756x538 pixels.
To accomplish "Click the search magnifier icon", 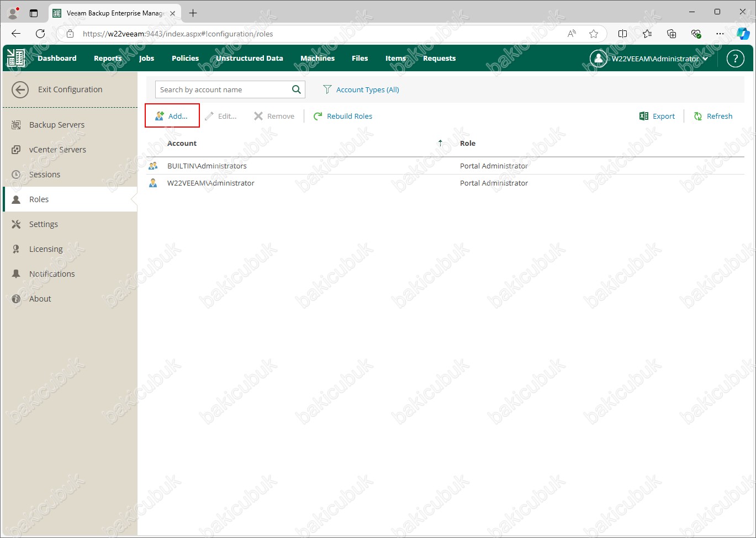I will (297, 89).
